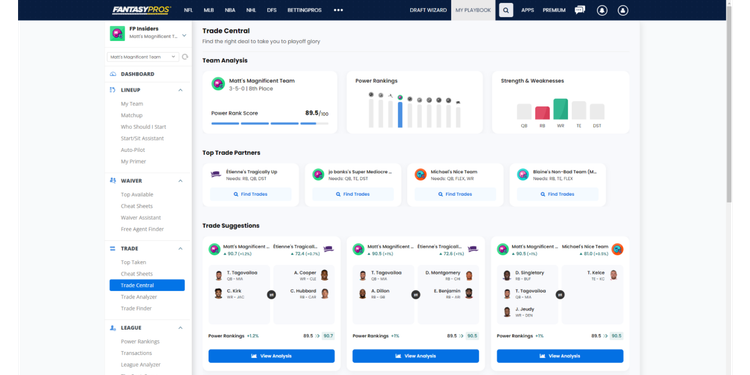Open the MLB menu
750x375 pixels.
point(209,10)
